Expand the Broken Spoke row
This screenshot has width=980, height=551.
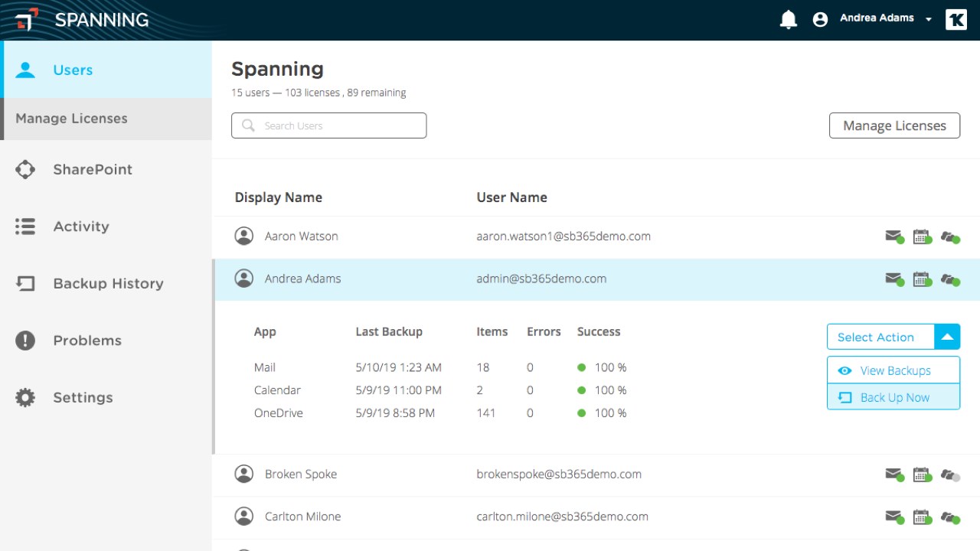click(x=596, y=474)
